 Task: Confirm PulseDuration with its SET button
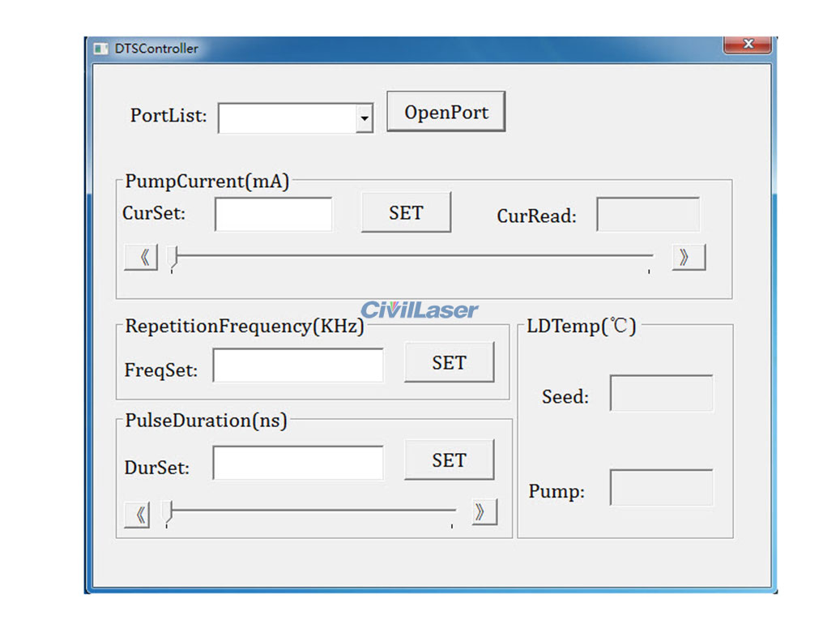tap(449, 460)
